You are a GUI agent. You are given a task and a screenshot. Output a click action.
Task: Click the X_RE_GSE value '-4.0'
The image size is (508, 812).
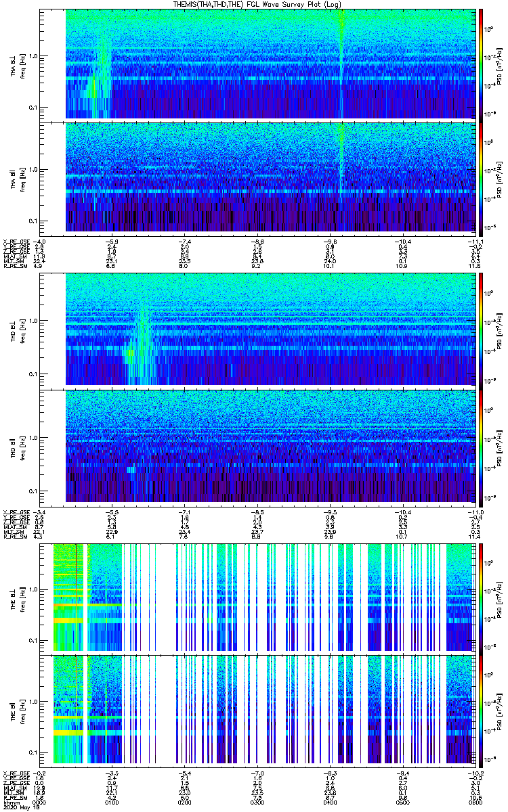click(39, 241)
